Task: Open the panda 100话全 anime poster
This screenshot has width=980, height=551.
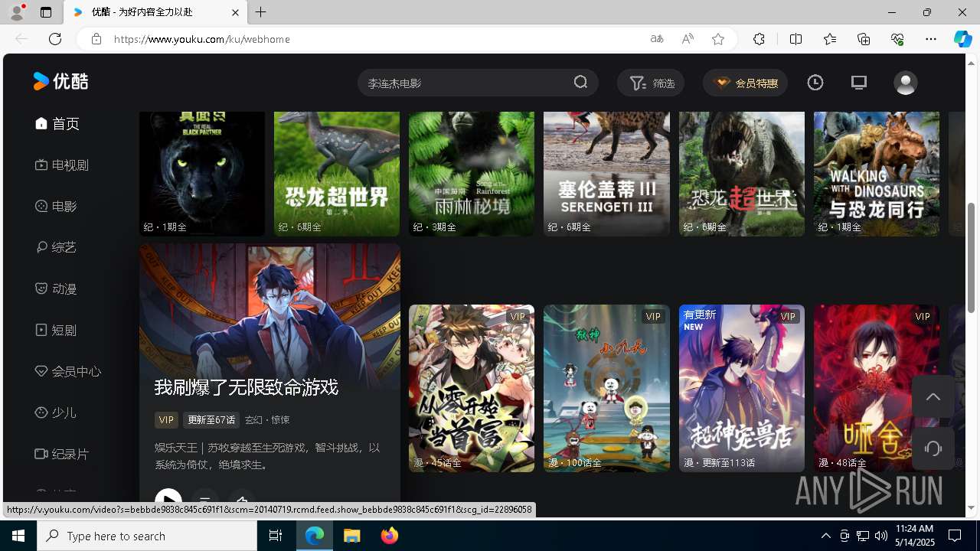Action: point(606,388)
